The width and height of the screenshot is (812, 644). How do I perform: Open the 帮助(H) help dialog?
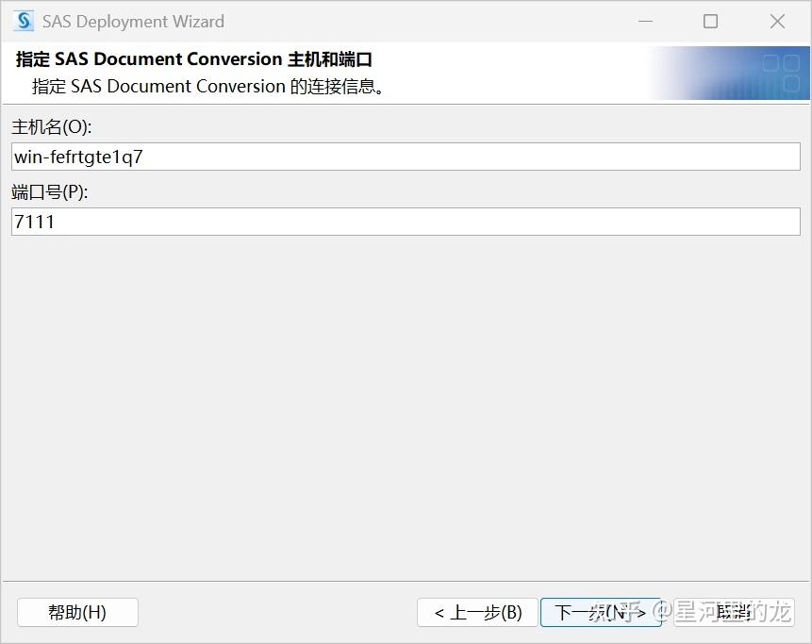pos(77,612)
